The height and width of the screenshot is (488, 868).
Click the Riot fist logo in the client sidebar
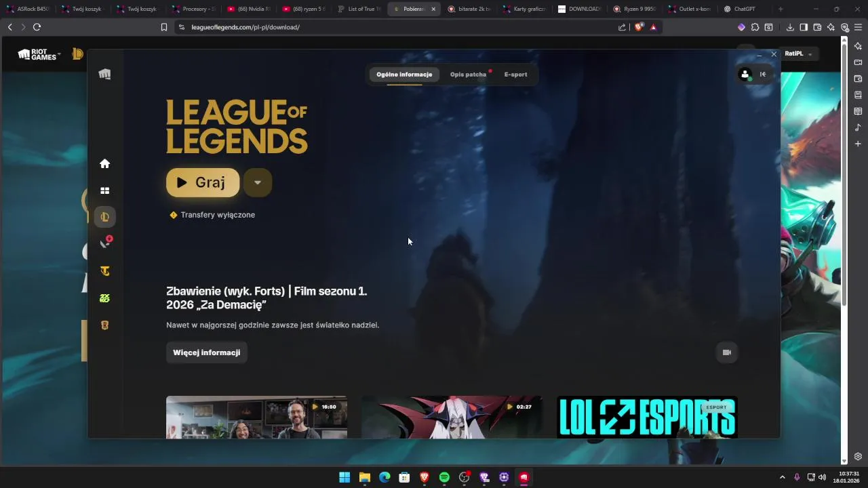click(104, 74)
